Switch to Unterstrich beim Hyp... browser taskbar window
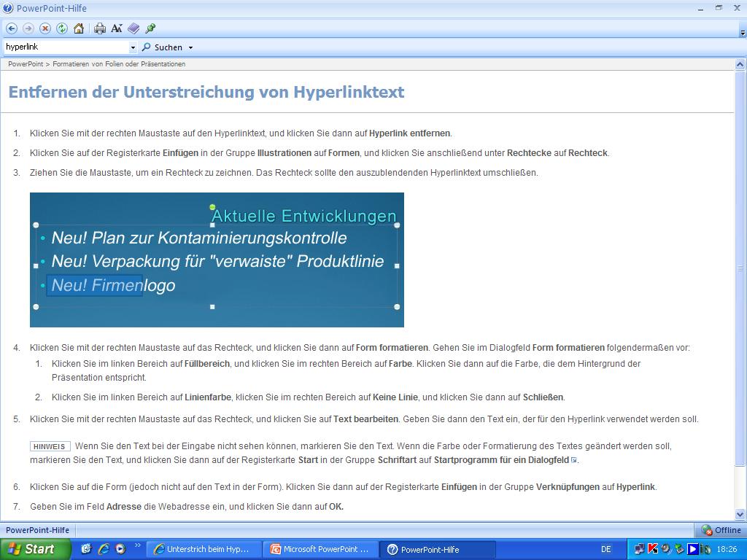Image resolution: width=747 pixels, height=560 pixels. (x=203, y=549)
